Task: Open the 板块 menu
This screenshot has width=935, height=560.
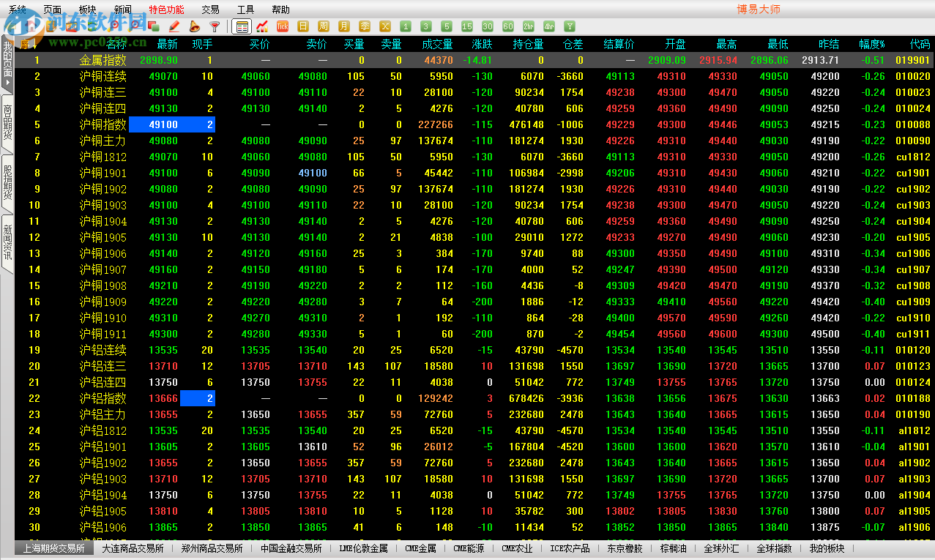Action: click(x=88, y=10)
